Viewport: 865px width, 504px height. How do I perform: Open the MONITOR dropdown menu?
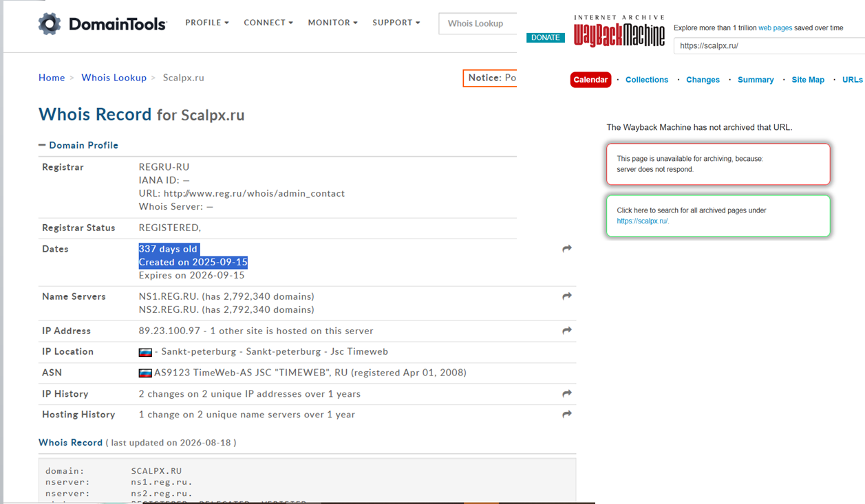click(x=333, y=23)
